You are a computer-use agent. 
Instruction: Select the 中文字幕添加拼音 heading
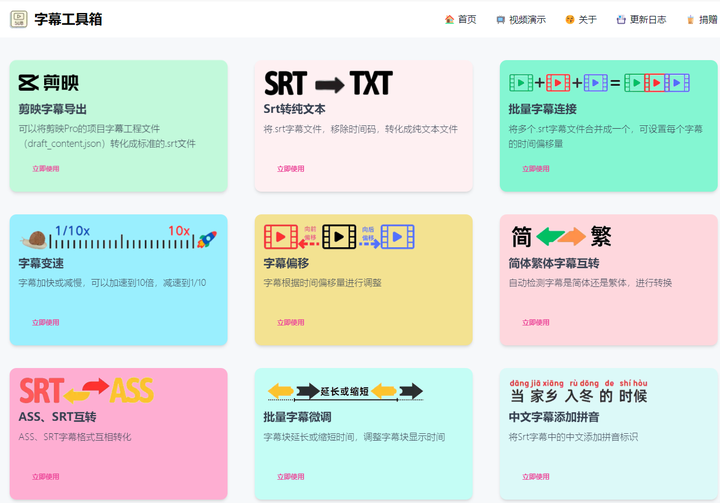pyautogui.click(x=554, y=417)
